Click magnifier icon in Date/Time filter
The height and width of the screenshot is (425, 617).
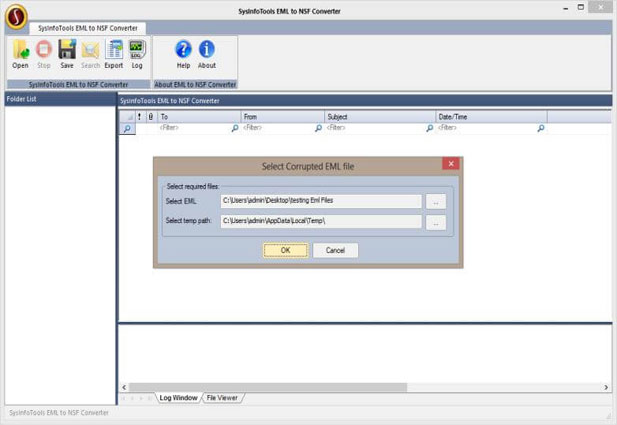pos(541,128)
